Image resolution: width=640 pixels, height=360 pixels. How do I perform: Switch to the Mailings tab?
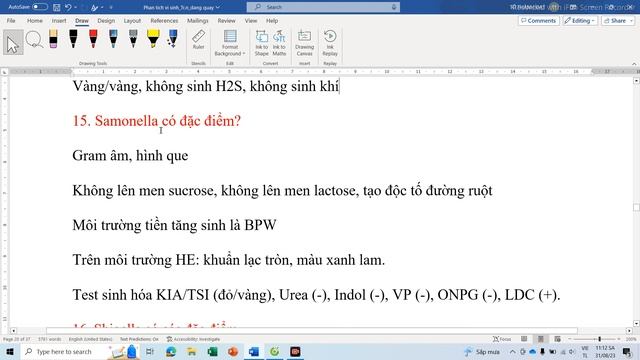(198, 20)
